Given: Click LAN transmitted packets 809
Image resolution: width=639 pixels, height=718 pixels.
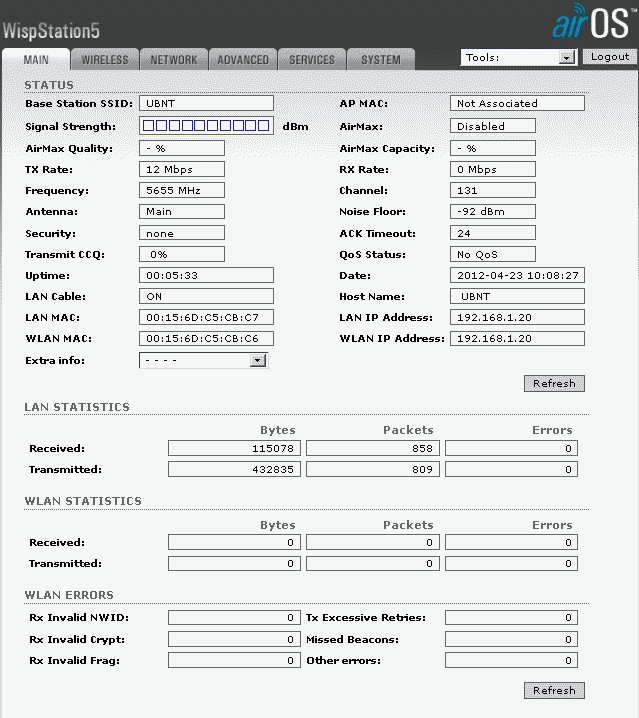Looking at the screenshot, I should point(373,469).
